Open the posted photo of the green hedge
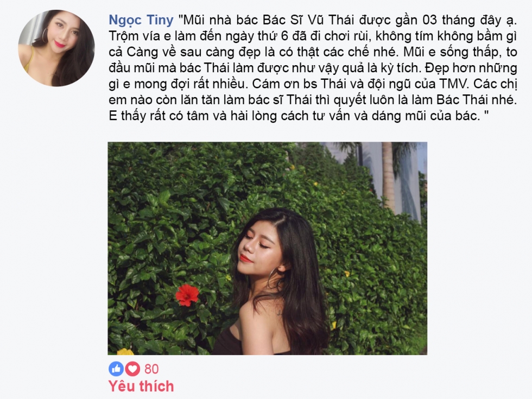Screen dimensions: 532x399 tap(267, 249)
